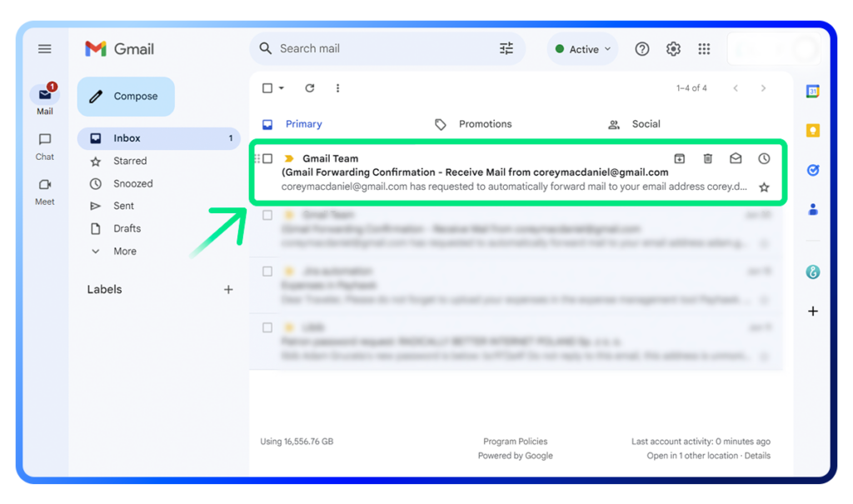Screen dimensions: 853x504
Task: Go to newer messages page
Action: [x=736, y=88]
